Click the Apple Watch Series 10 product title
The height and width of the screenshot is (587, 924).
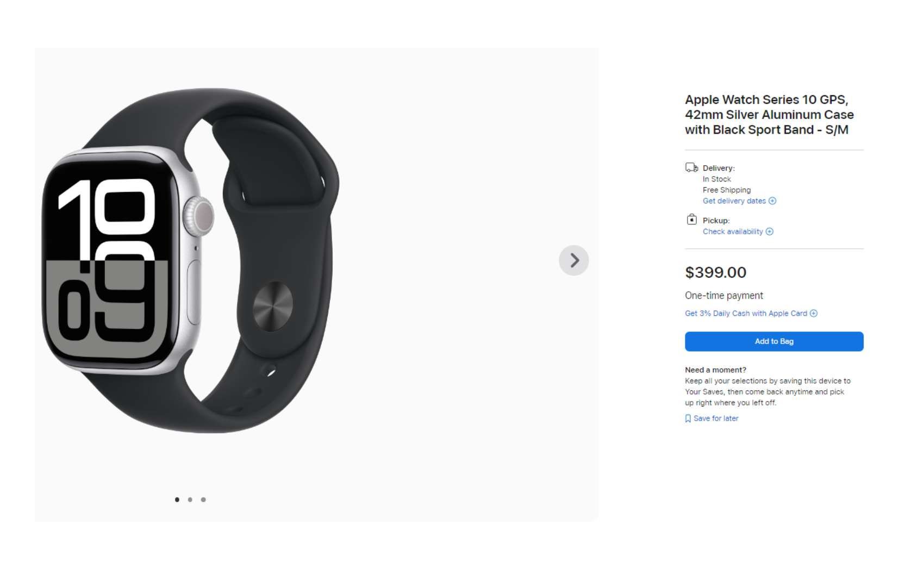[x=769, y=115]
